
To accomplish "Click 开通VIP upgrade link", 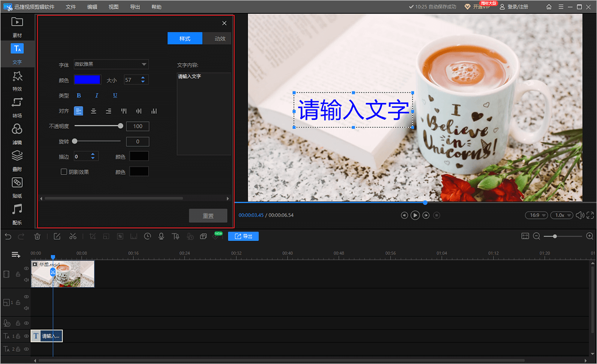I will pyautogui.click(x=478, y=7).
